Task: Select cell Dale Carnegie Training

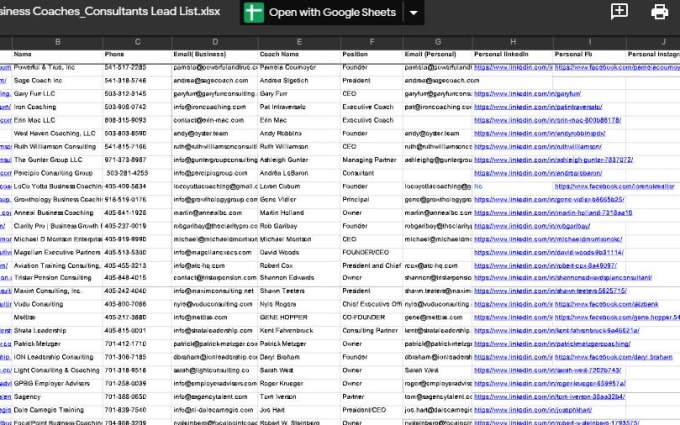Action: (x=58, y=410)
